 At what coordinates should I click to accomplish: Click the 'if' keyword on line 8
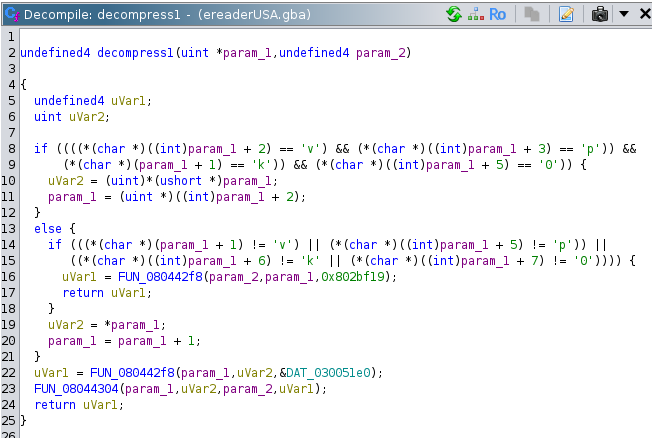tap(41, 148)
